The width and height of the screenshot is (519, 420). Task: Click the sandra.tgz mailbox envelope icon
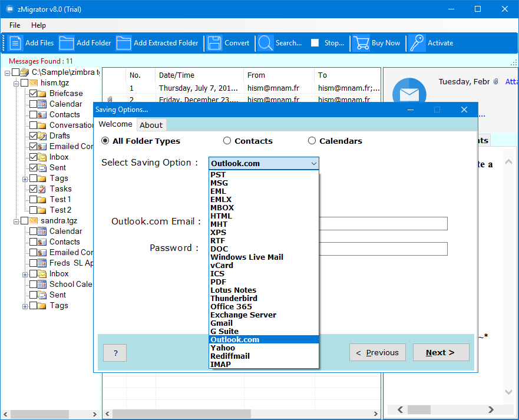[33, 220]
